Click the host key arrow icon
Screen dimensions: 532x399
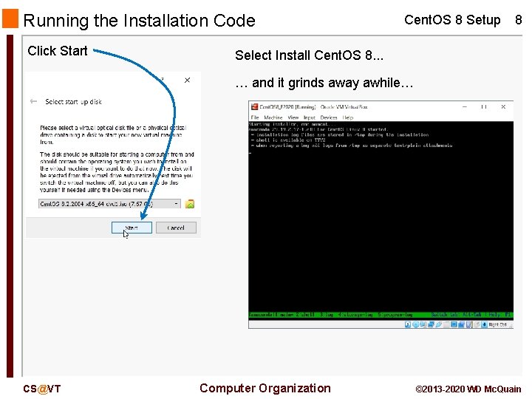(485, 324)
